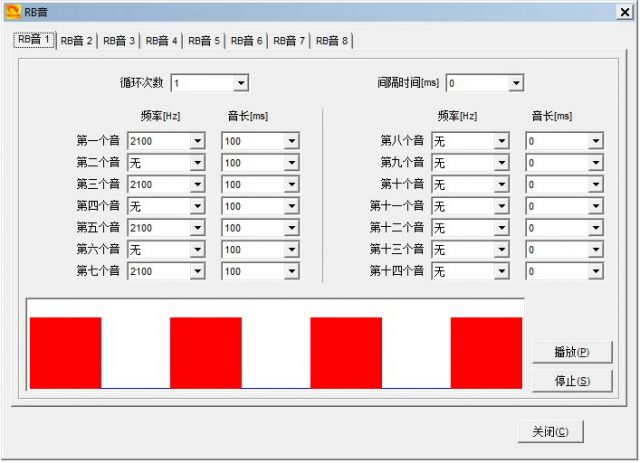Select the RB音 1 tab
This screenshot has width=640, height=463.
[x=34, y=40]
